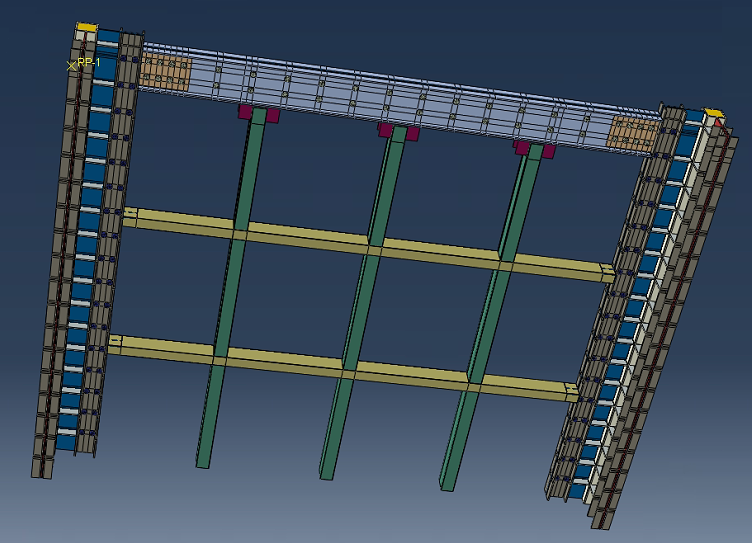752x543 pixels.
Task: Select the yellow cap atop the RP-1 column
Action: [x=87, y=27]
